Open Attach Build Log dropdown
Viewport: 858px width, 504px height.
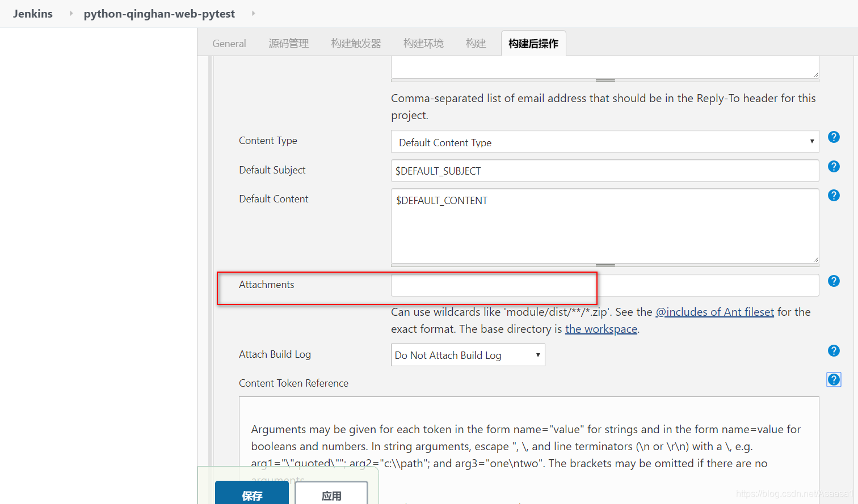click(468, 355)
